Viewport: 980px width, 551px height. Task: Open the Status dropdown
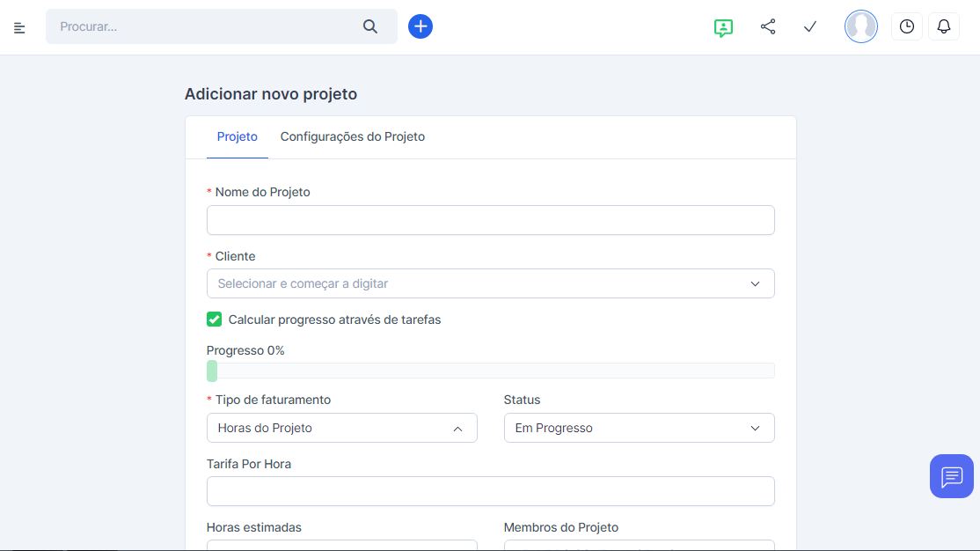click(639, 428)
